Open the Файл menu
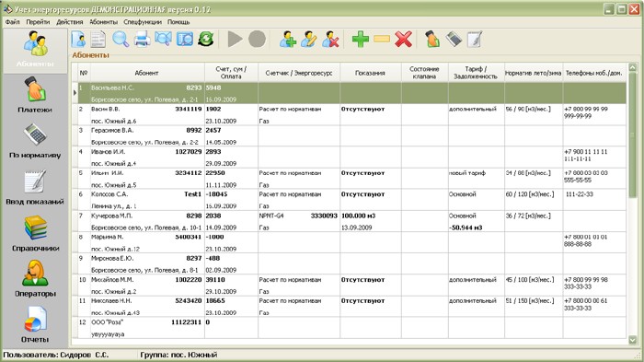The height and width of the screenshot is (362, 644). [x=12, y=22]
